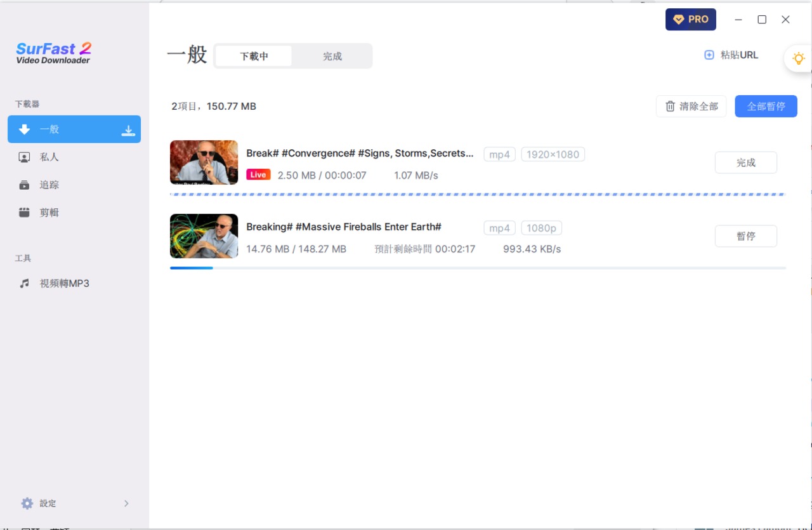Screen dimensions: 812x530
Task: Click 清除全部 to clear all downloads
Action: click(691, 107)
